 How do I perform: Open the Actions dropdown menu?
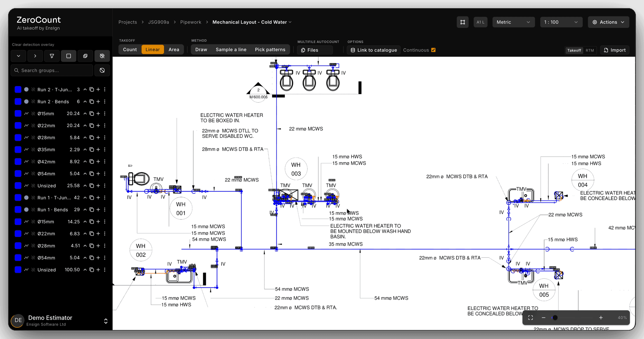(x=608, y=22)
